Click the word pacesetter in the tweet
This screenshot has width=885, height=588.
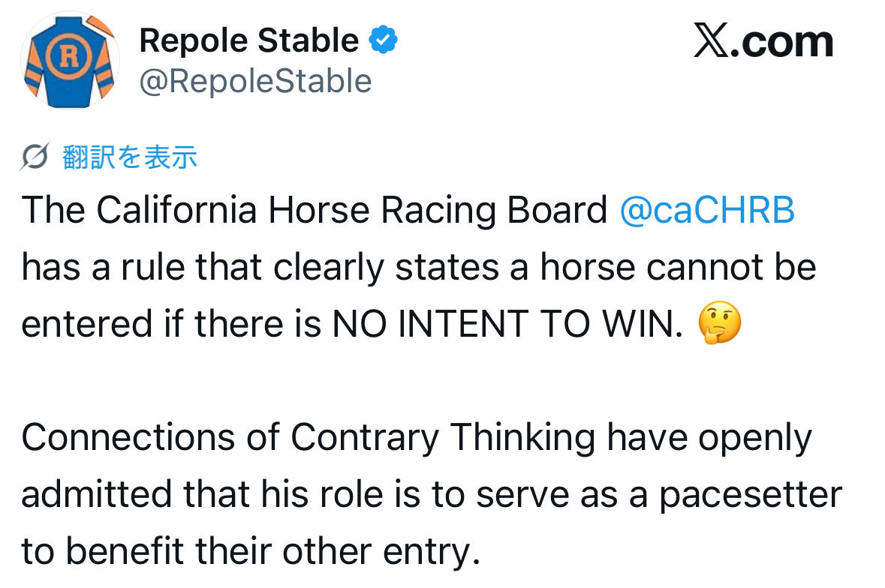pos(751,495)
